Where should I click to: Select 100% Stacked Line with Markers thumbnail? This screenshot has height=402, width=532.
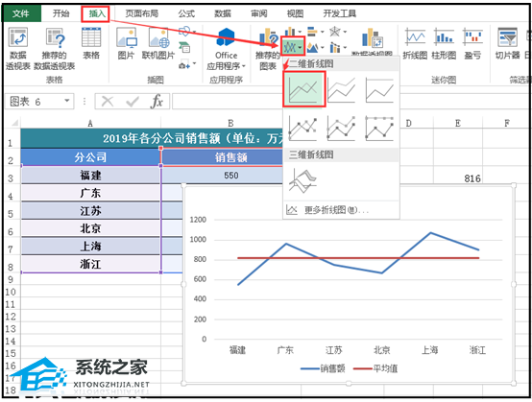(x=379, y=129)
